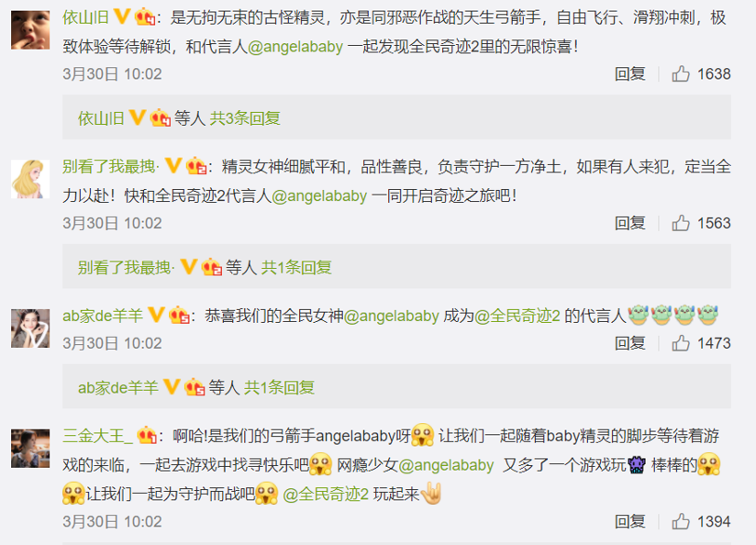Click ab家de羊羊's profile avatar
This screenshot has width=756, height=545.
click(30, 328)
